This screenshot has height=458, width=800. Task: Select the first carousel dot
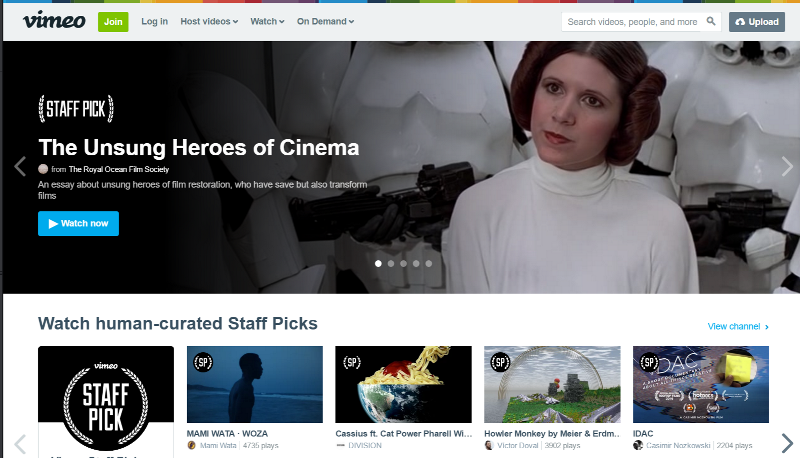(x=378, y=264)
